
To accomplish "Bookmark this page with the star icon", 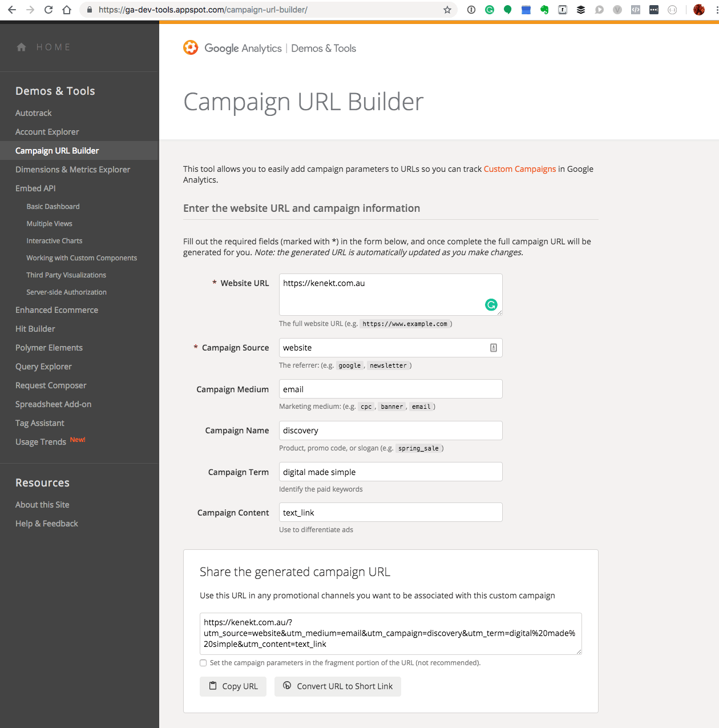I will click(x=447, y=10).
